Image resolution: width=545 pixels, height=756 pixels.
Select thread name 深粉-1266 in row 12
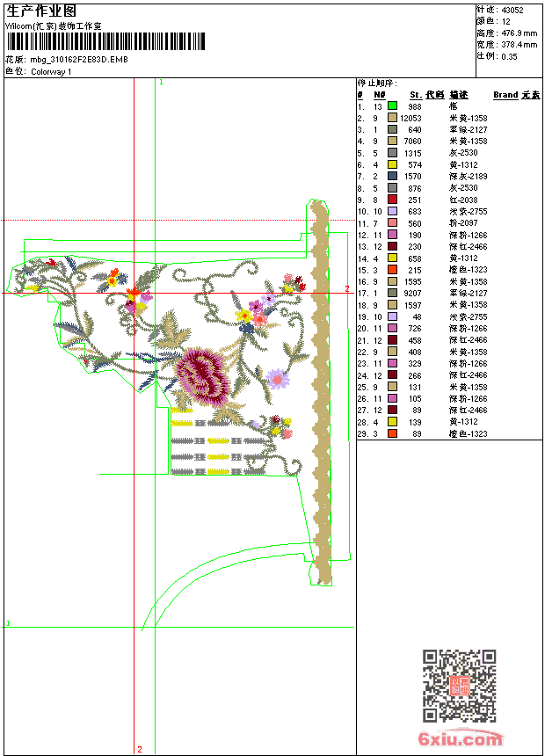click(469, 235)
